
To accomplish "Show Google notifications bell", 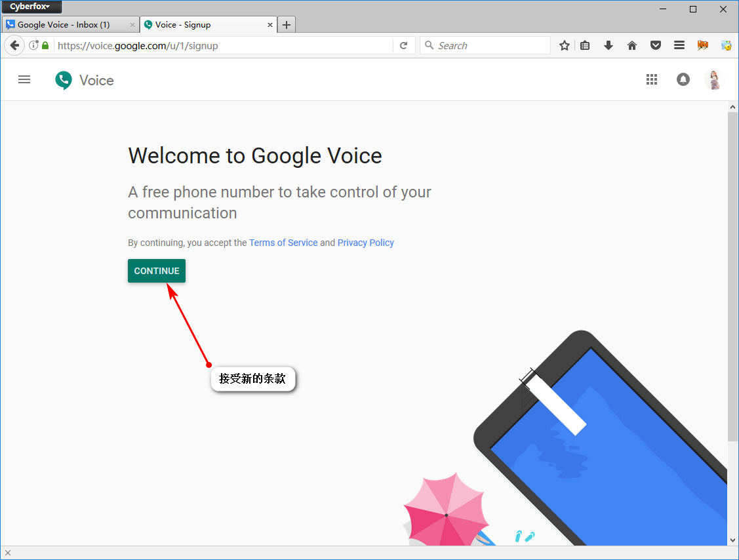I will [683, 79].
